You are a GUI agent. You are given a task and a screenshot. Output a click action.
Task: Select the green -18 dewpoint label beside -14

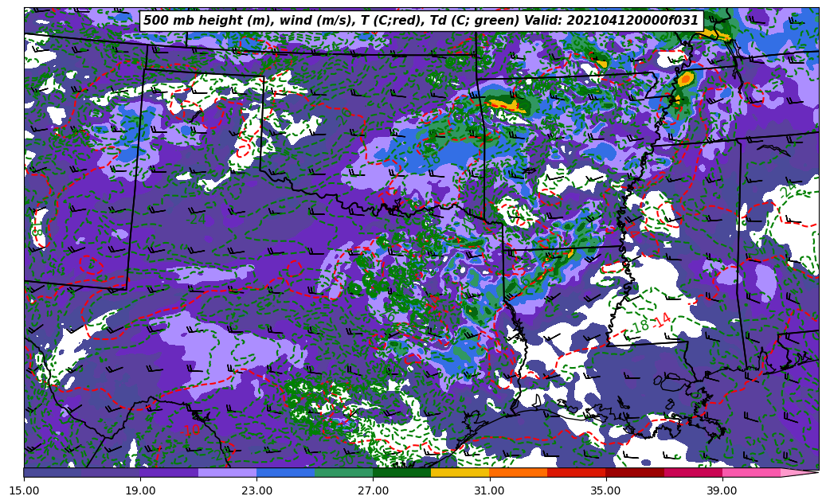point(640,326)
